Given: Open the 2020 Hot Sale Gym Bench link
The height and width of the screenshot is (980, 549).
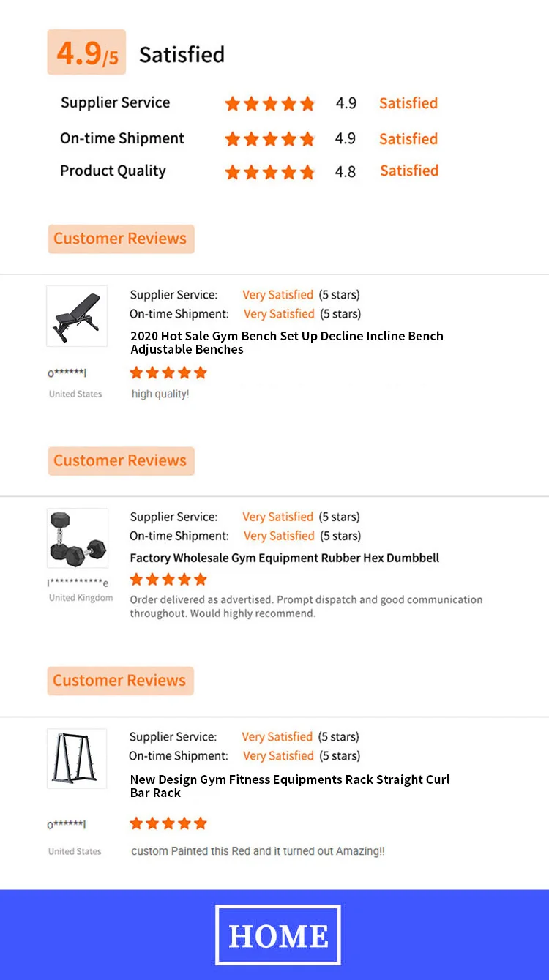Looking at the screenshot, I should point(286,343).
